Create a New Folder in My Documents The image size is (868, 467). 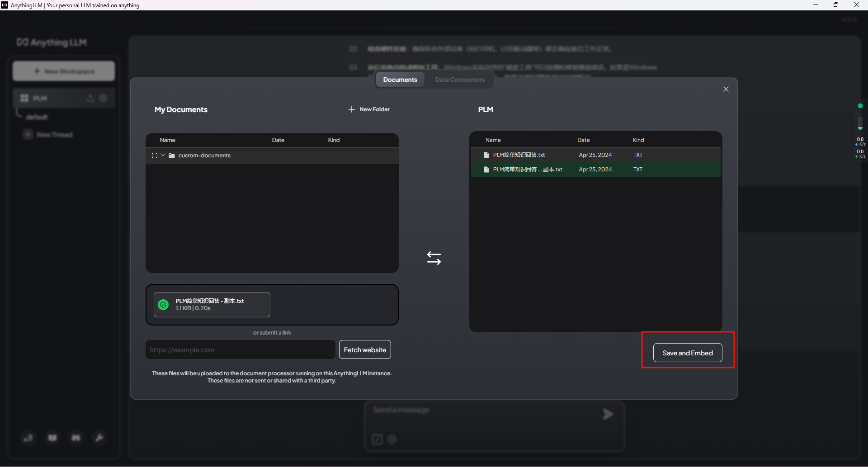(x=369, y=109)
